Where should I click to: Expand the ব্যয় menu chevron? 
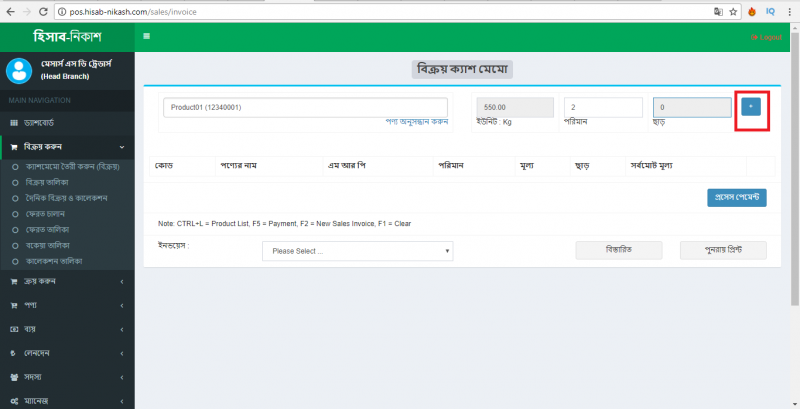(122, 329)
